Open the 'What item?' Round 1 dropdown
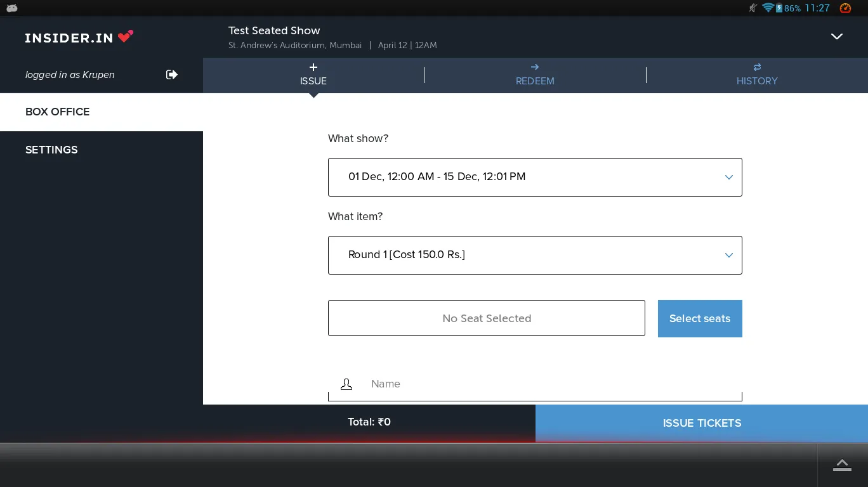This screenshot has width=868, height=487. 535,255
